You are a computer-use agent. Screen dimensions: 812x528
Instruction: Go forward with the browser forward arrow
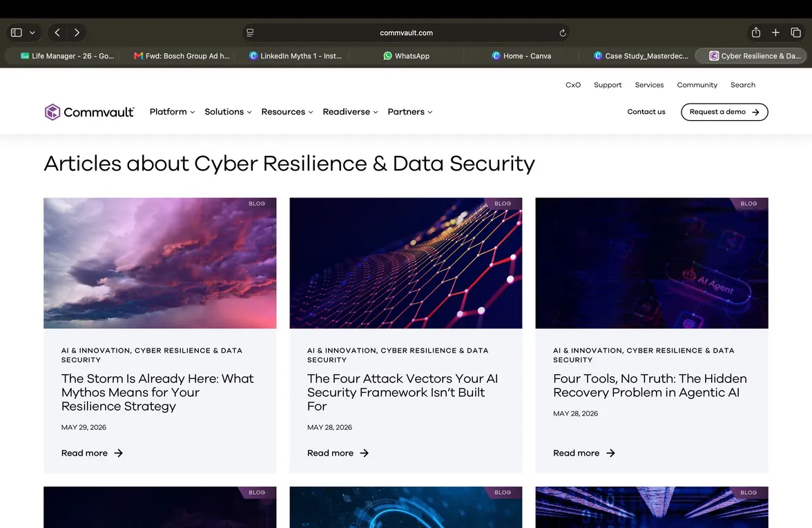(x=77, y=32)
